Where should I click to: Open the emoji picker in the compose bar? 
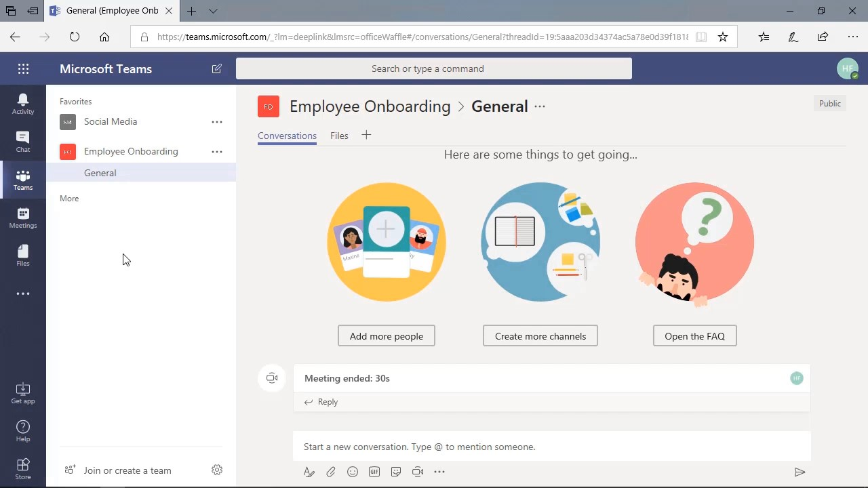[353, 472]
